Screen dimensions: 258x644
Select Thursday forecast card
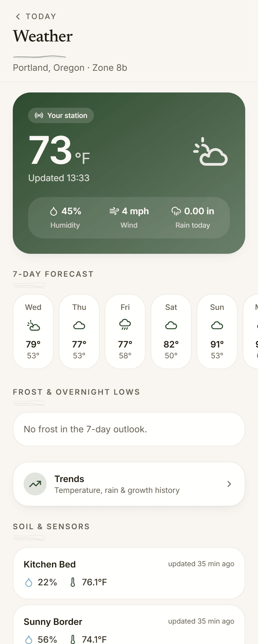[79, 332]
